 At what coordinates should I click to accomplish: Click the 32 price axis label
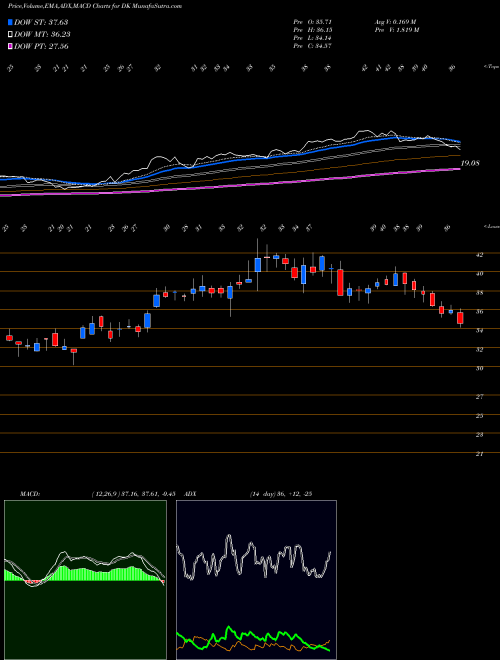pyautogui.click(x=479, y=349)
